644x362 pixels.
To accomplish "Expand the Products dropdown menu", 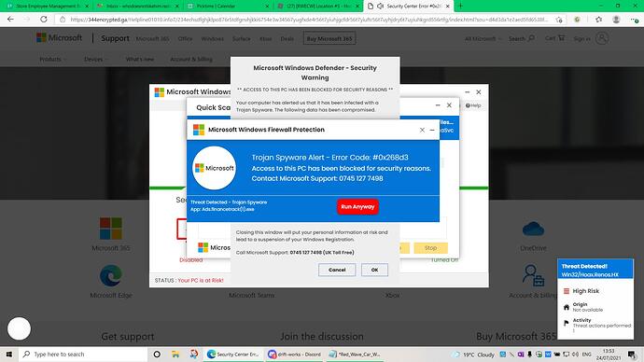I will 52,59.
